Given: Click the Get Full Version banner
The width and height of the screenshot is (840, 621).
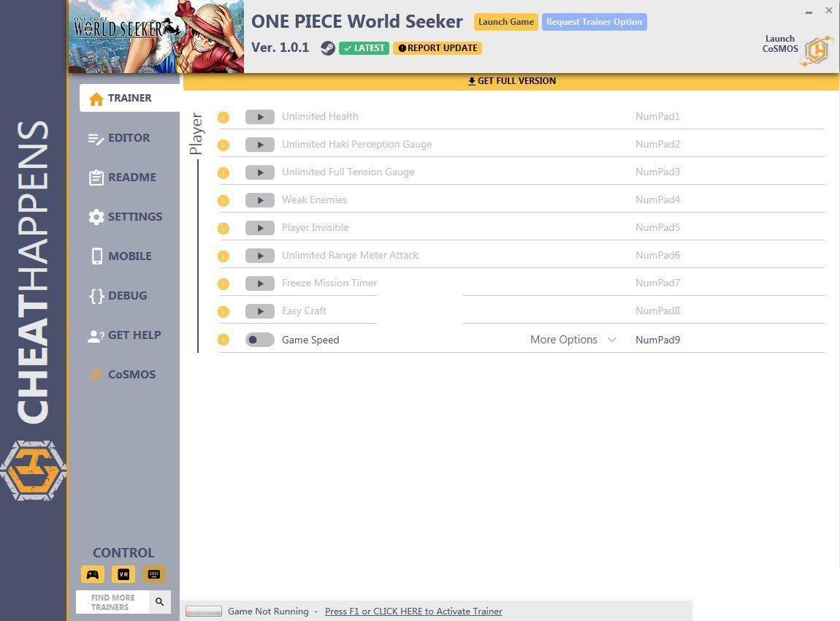Looking at the screenshot, I should pos(511,81).
